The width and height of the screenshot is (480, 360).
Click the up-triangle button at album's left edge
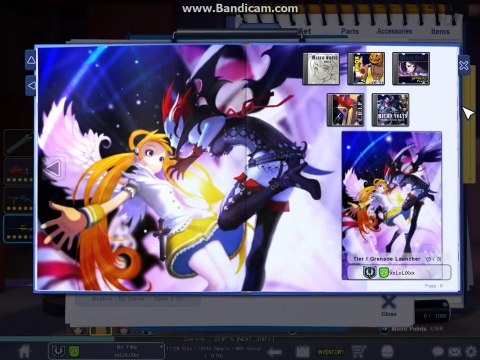coord(30,60)
